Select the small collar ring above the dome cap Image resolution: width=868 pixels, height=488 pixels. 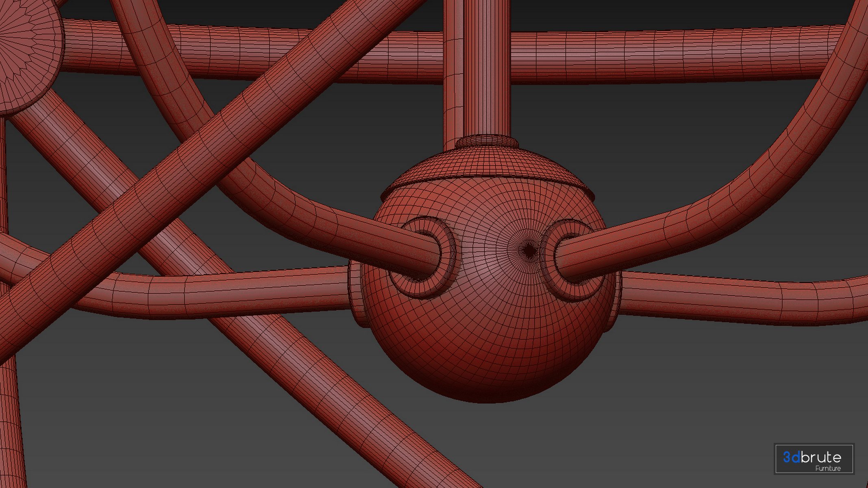(x=487, y=142)
